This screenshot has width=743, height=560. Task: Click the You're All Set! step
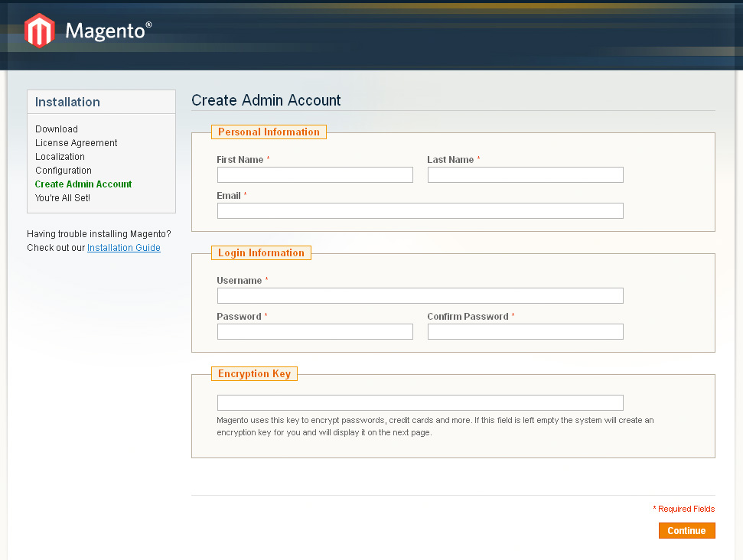pos(63,197)
